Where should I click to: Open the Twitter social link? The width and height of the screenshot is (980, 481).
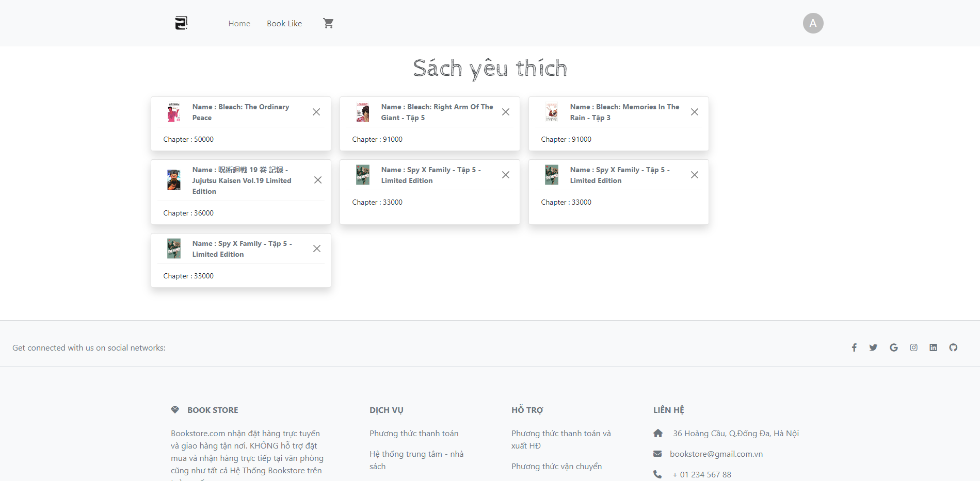[873, 347]
